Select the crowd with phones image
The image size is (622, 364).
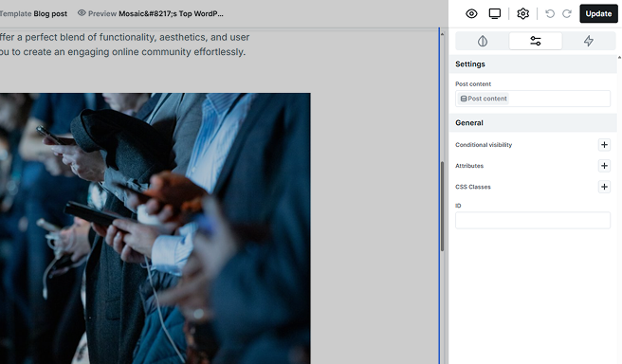[x=155, y=228]
